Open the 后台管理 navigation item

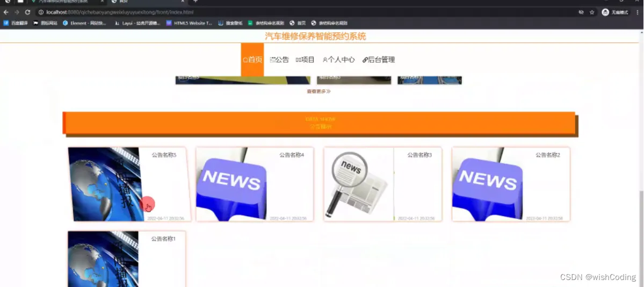tap(379, 60)
